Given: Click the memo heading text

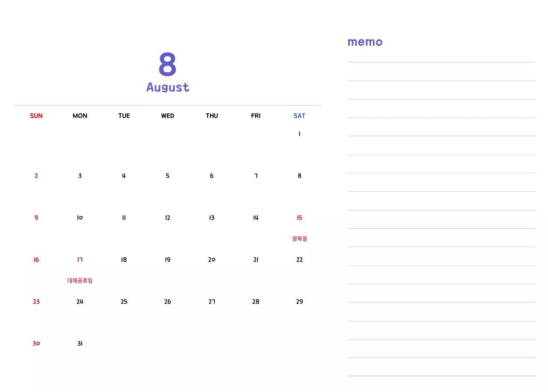Looking at the screenshot, I should [x=365, y=42].
